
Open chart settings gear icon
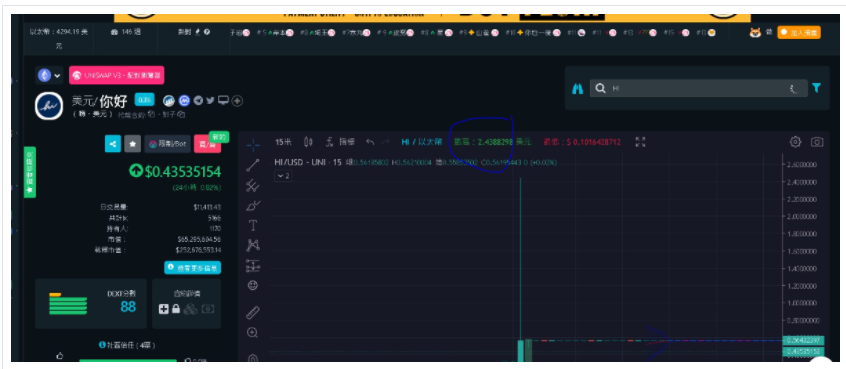(x=795, y=142)
